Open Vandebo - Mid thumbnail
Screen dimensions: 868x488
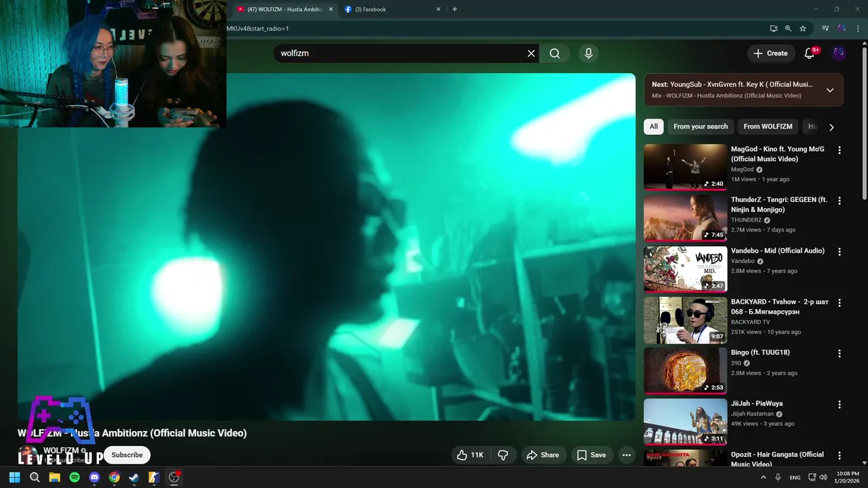click(x=685, y=268)
